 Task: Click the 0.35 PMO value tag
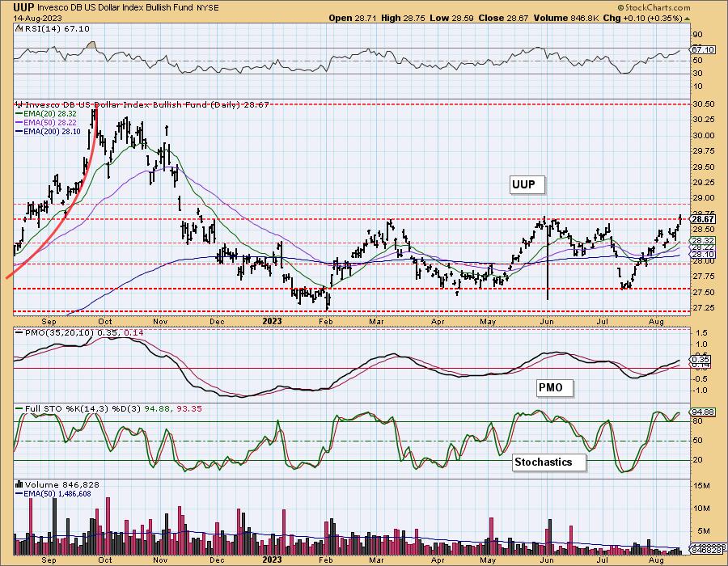pos(700,359)
